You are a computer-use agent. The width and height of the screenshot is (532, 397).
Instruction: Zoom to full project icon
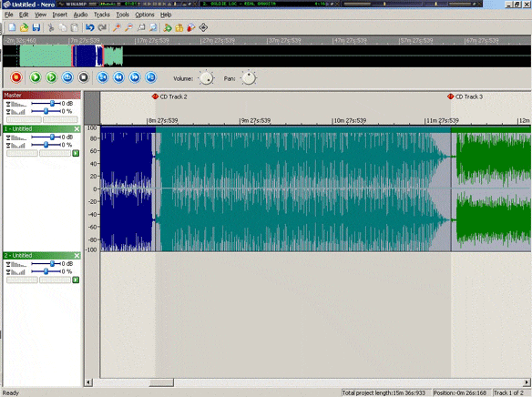tap(153, 27)
